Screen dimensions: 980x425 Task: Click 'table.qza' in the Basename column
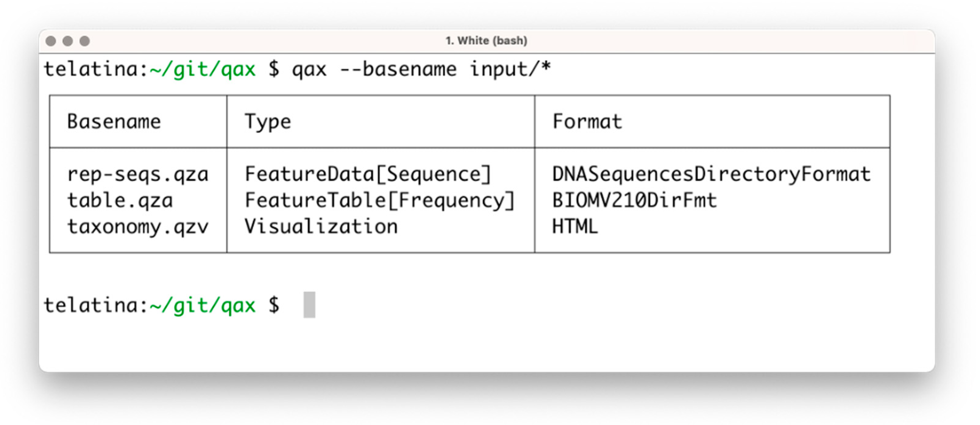coord(120,200)
